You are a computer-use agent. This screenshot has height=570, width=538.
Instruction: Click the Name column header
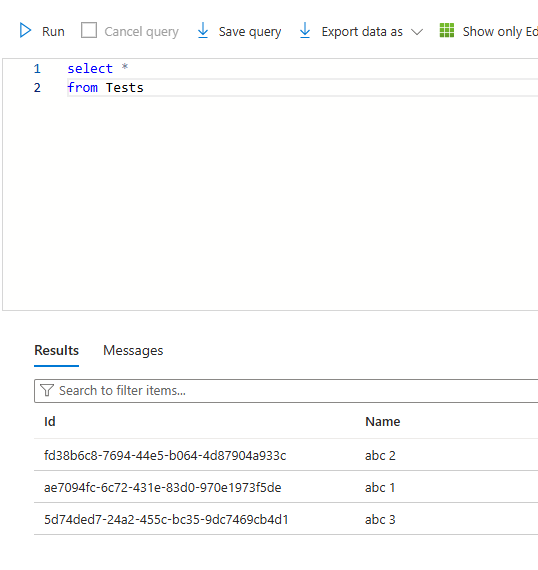click(382, 422)
